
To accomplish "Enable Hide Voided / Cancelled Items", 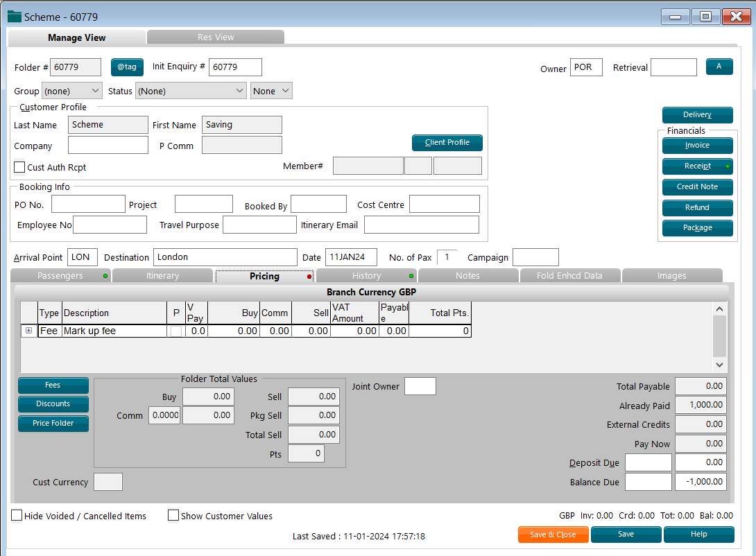I will click(x=17, y=516).
